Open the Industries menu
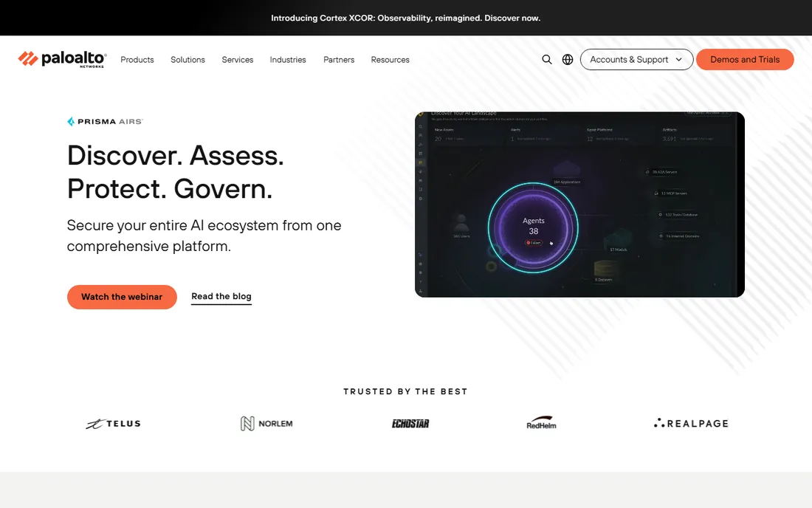Viewport: 812px width, 508px height. (x=288, y=60)
